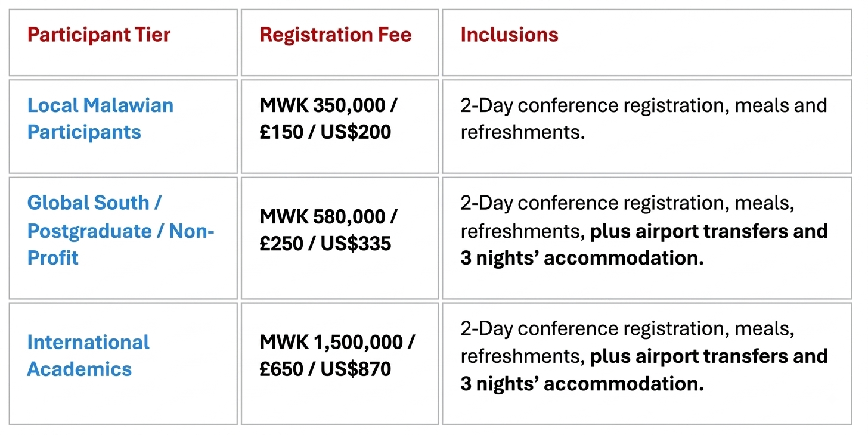Select the Local Malawian Participants tier

(101, 119)
